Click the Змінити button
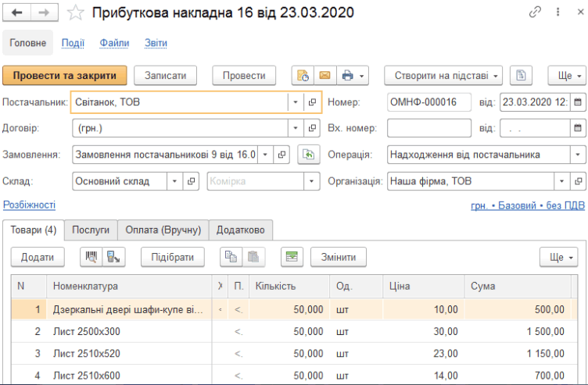Screen dimensions: 588x385 click(x=339, y=257)
